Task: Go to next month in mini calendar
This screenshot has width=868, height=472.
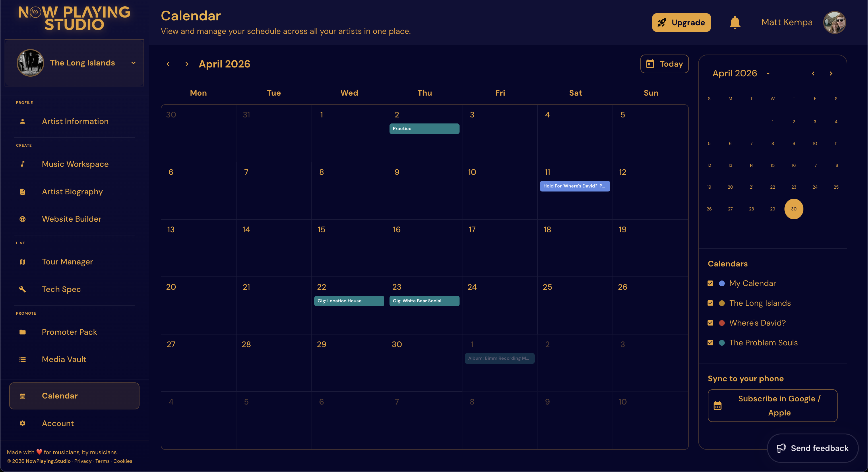Action: point(831,73)
